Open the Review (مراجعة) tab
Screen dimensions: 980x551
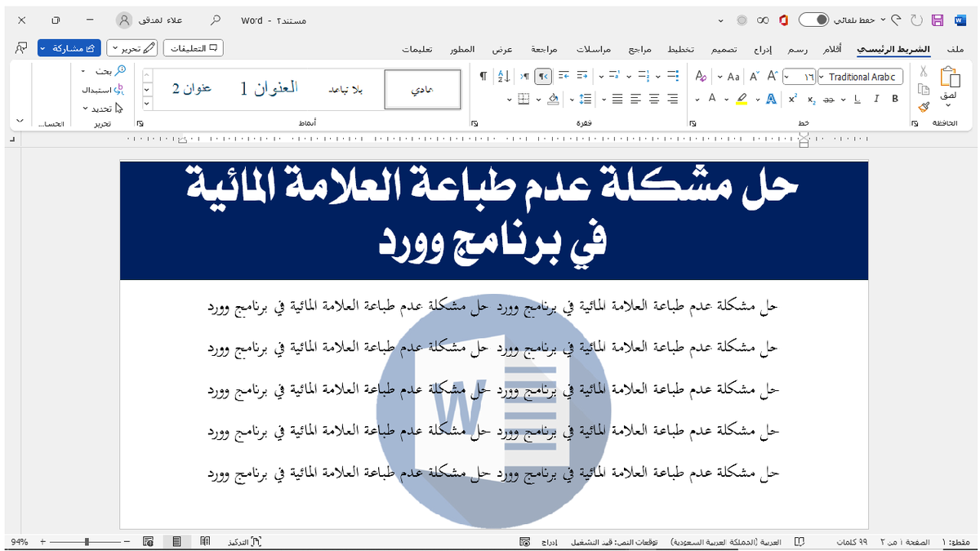coord(545,49)
